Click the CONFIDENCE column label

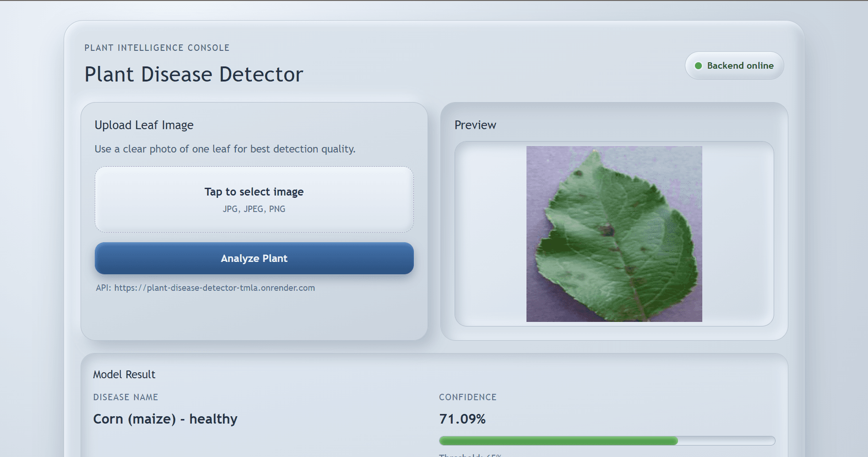(467, 397)
